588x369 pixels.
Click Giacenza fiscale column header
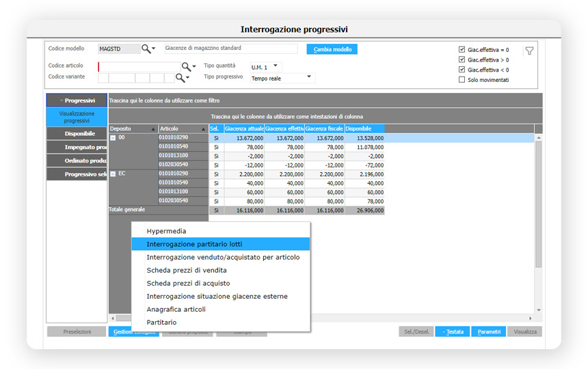point(324,128)
